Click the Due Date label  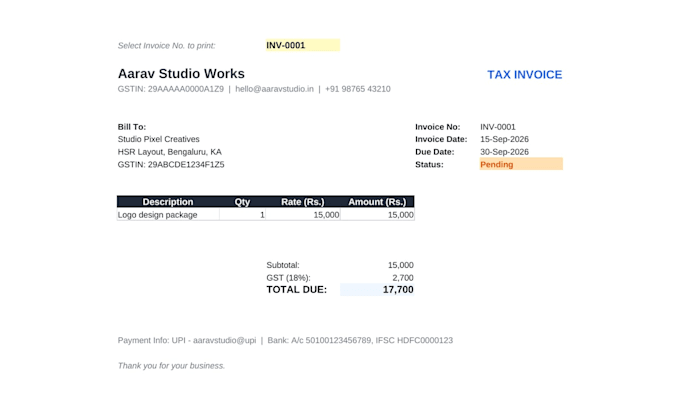tap(435, 152)
